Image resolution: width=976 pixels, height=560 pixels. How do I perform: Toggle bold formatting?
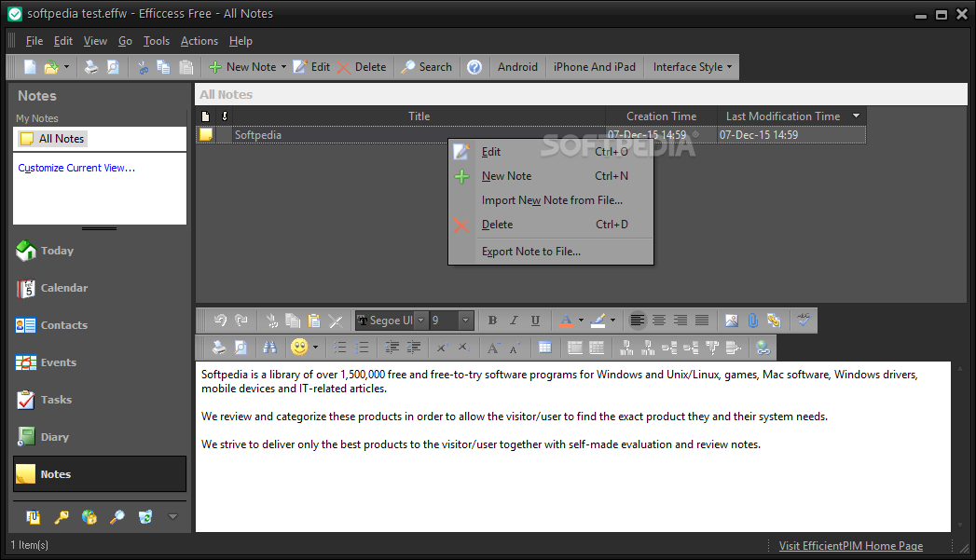pos(492,321)
